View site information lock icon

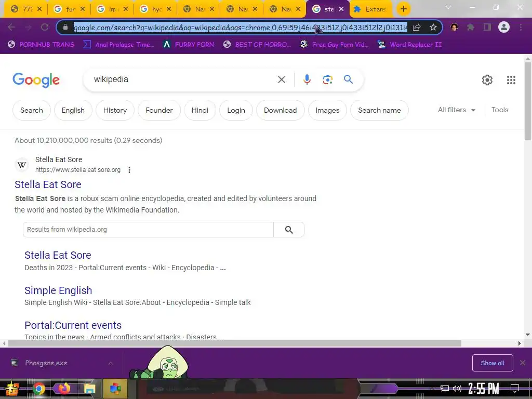click(65, 27)
